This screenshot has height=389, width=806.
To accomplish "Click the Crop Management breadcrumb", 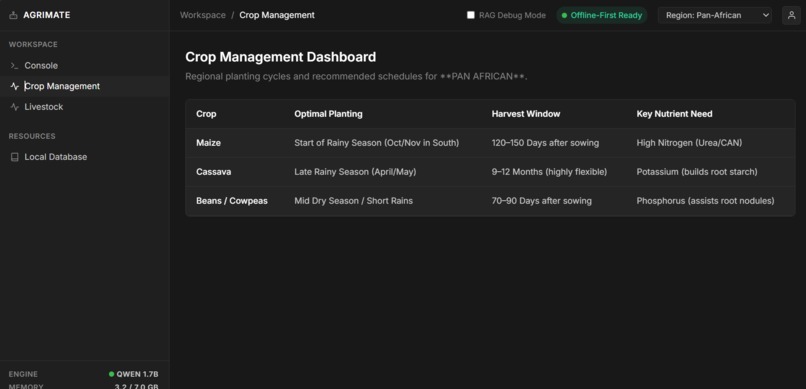I will click(x=277, y=15).
